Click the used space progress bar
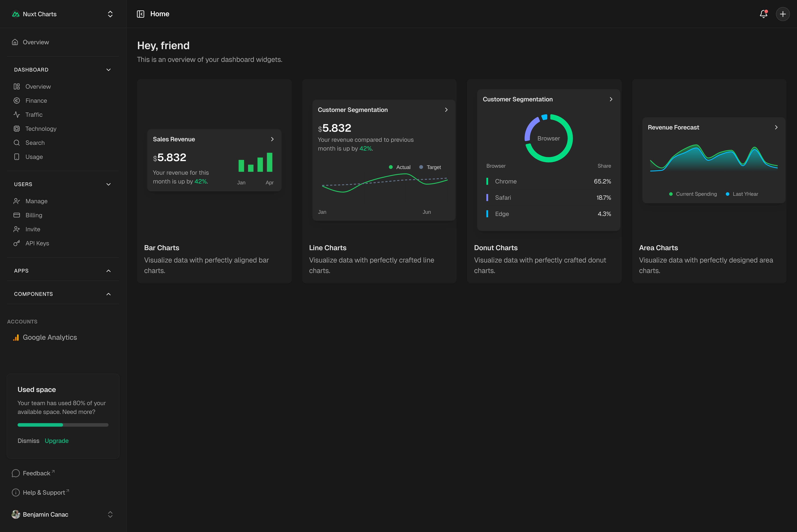 point(63,425)
